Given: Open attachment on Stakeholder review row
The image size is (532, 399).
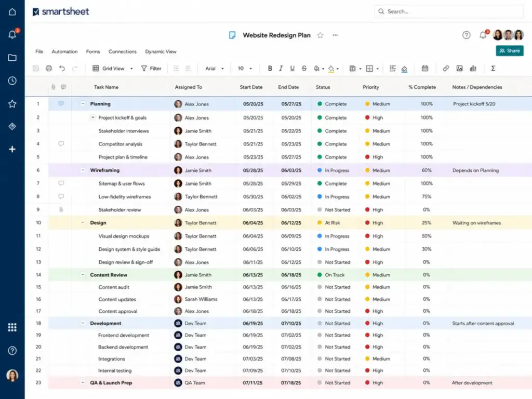Looking at the screenshot, I should click(61, 210).
